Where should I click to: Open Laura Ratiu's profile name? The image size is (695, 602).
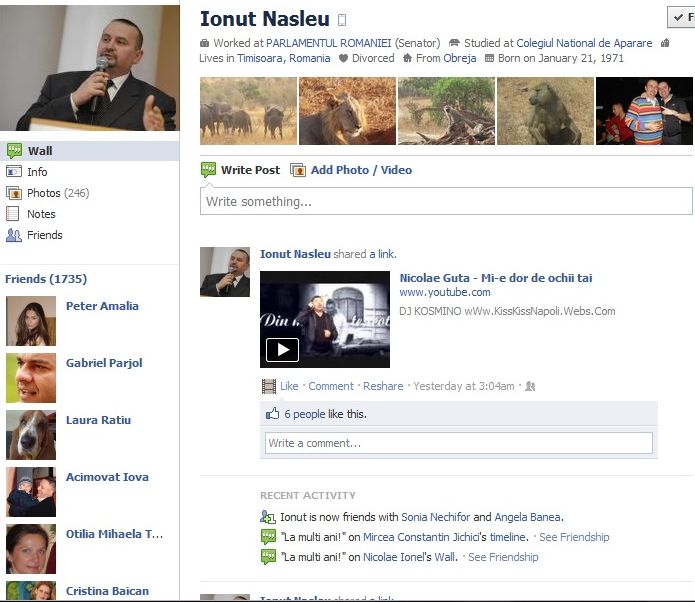pyautogui.click(x=98, y=420)
